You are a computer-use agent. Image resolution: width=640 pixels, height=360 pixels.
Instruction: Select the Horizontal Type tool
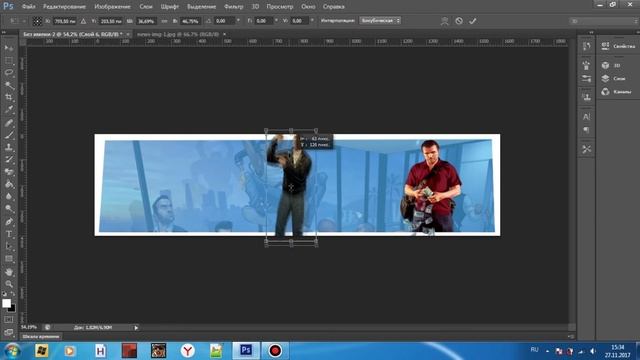(9, 234)
